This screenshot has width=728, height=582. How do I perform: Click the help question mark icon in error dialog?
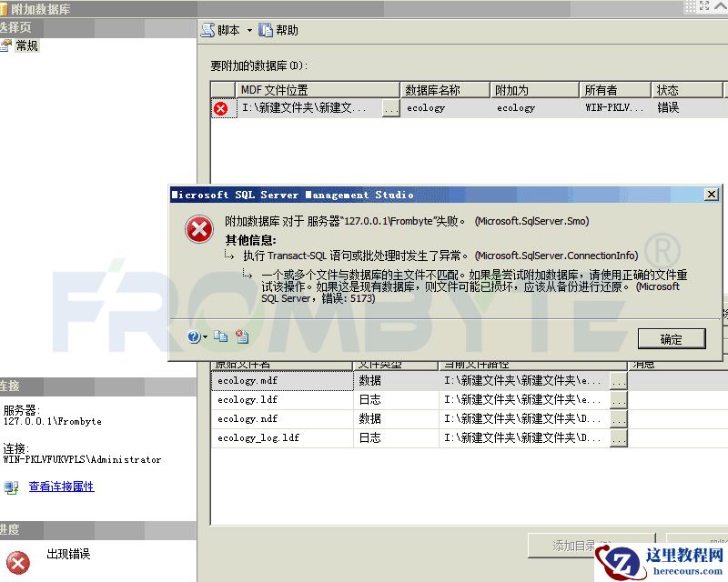coord(192,336)
